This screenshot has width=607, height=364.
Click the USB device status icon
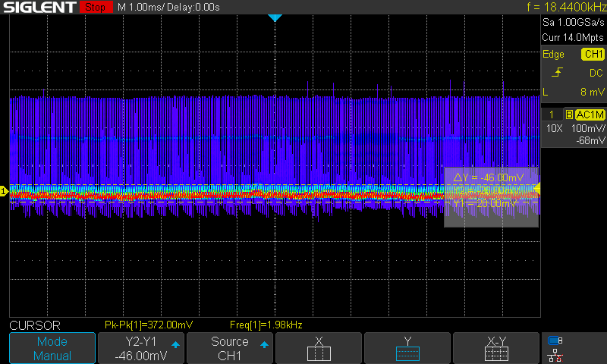[555, 340]
